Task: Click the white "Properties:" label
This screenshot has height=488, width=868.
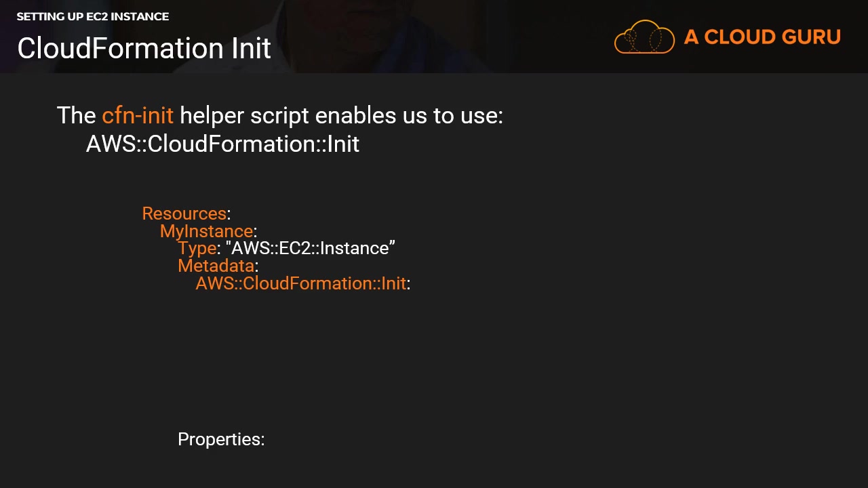Action: [x=221, y=439]
